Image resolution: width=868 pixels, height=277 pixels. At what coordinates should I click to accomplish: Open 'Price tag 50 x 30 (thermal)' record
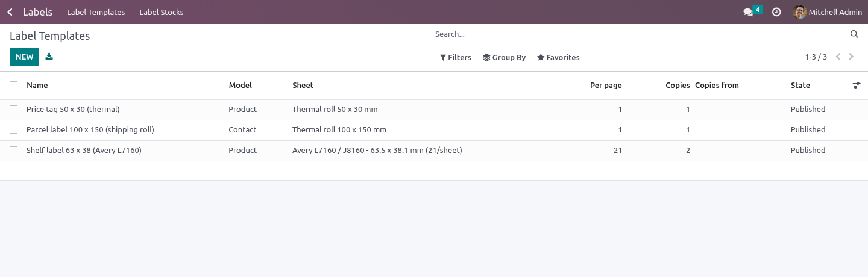(x=73, y=110)
